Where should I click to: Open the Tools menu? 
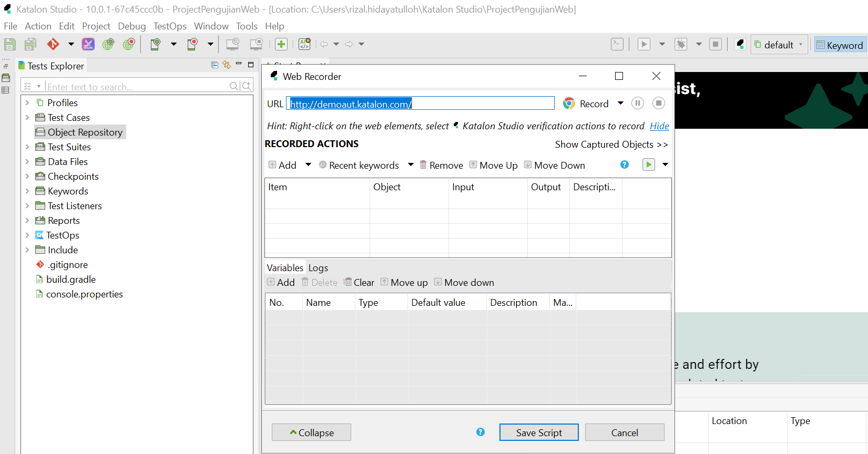247,26
